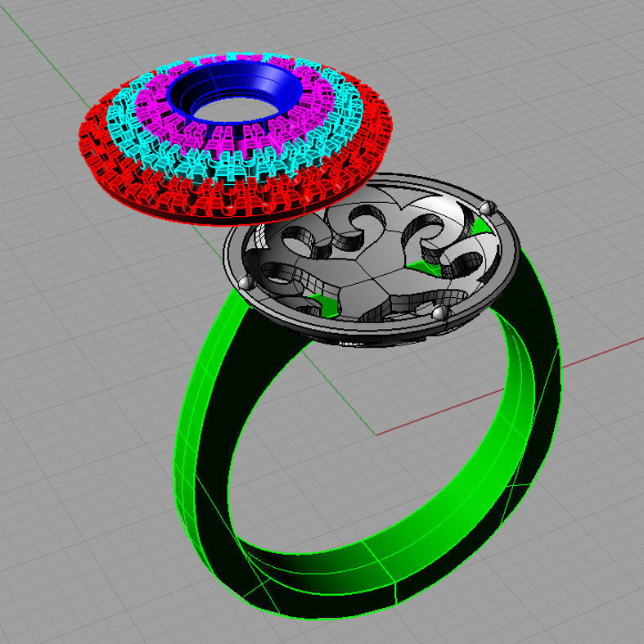Select the sphere prong on the plate's lower front edge
The height and width of the screenshot is (644, 644).
pyautogui.click(x=442, y=313)
